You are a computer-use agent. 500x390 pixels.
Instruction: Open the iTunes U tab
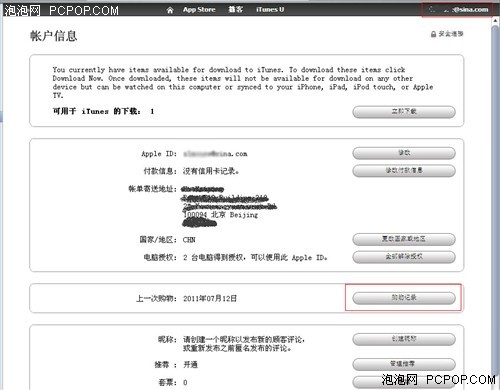click(x=270, y=10)
